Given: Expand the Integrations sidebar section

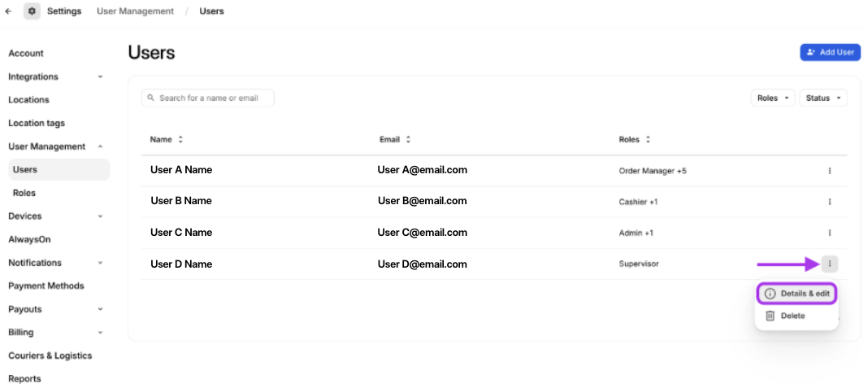Looking at the screenshot, I should tap(100, 77).
